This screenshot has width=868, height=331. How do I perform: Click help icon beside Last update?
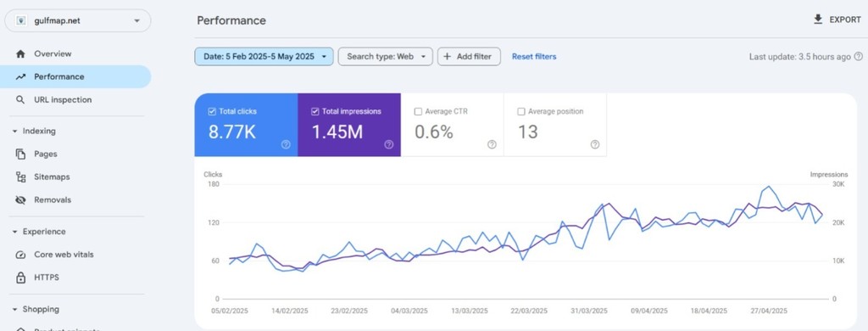coord(858,57)
